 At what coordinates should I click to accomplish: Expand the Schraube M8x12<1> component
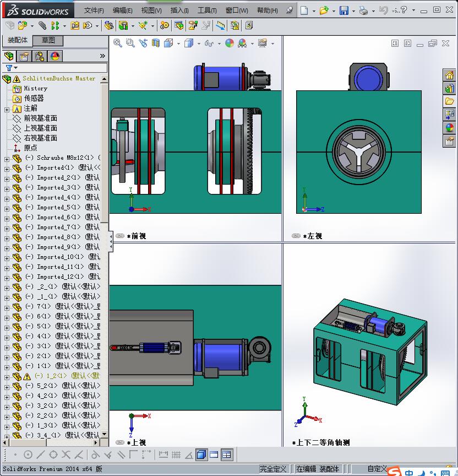(7, 159)
